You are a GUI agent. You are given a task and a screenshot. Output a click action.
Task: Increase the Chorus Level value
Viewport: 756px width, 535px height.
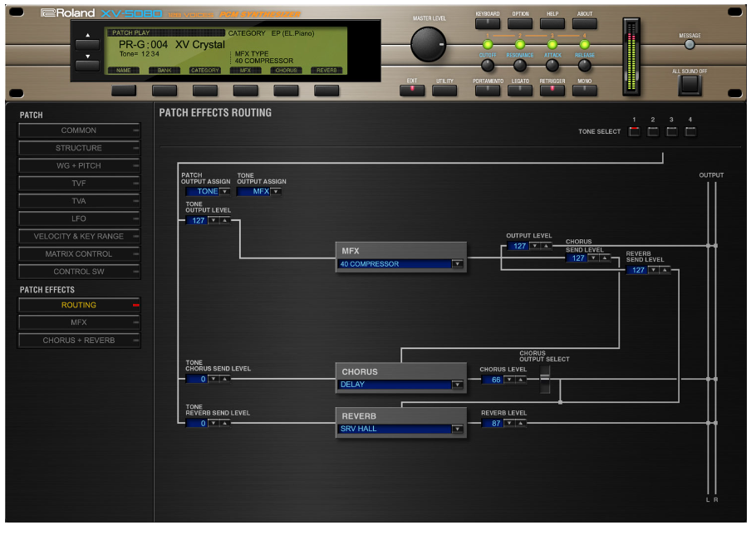[x=521, y=380]
